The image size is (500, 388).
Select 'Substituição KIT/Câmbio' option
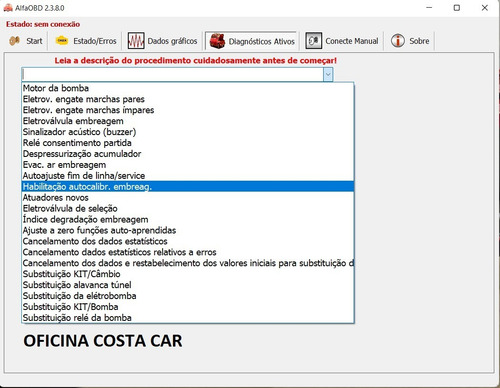click(x=188, y=274)
